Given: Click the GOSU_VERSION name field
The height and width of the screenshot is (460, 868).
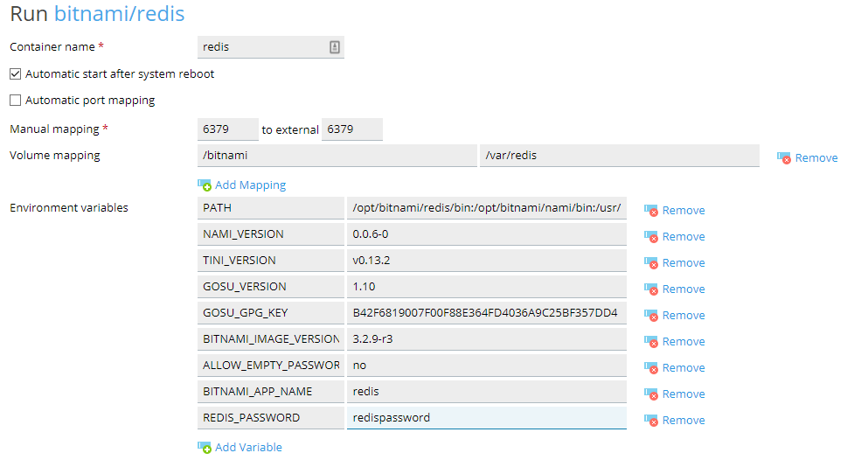Looking at the screenshot, I should click(271, 287).
